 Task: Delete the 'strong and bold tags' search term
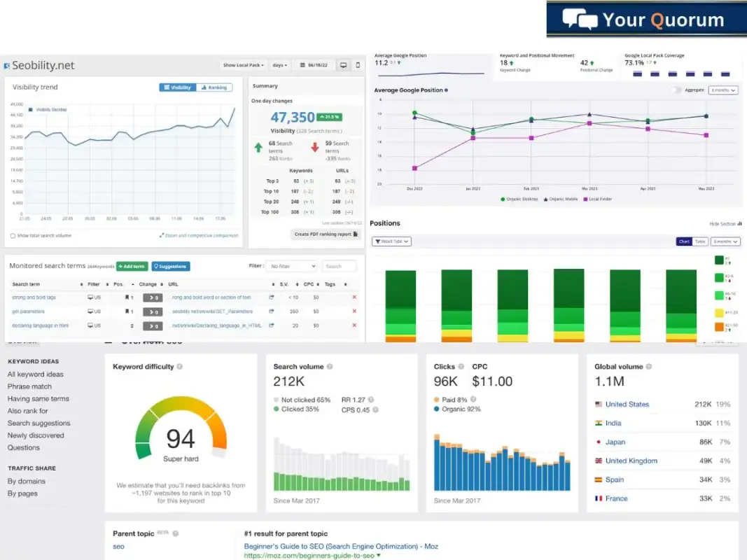354,297
